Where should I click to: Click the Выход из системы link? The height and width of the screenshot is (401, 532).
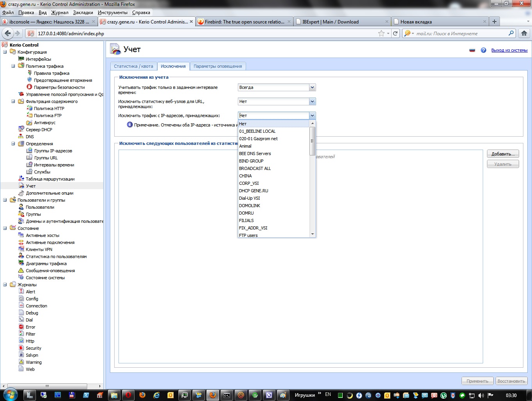point(509,50)
